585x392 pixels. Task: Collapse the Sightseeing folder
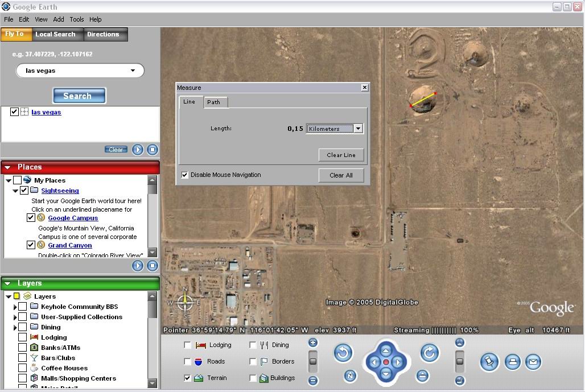(x=15, y=191)
